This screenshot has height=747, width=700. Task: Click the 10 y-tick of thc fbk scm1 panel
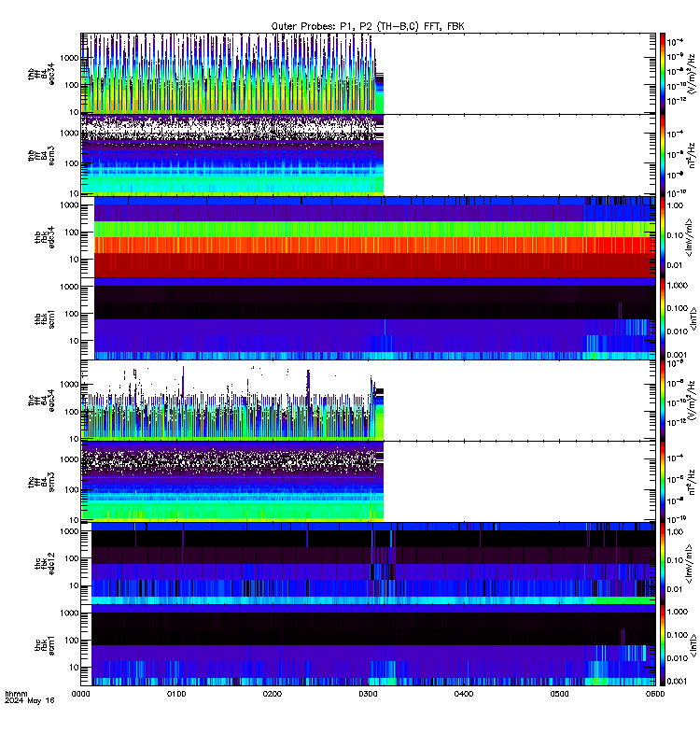tap(75, 668)
